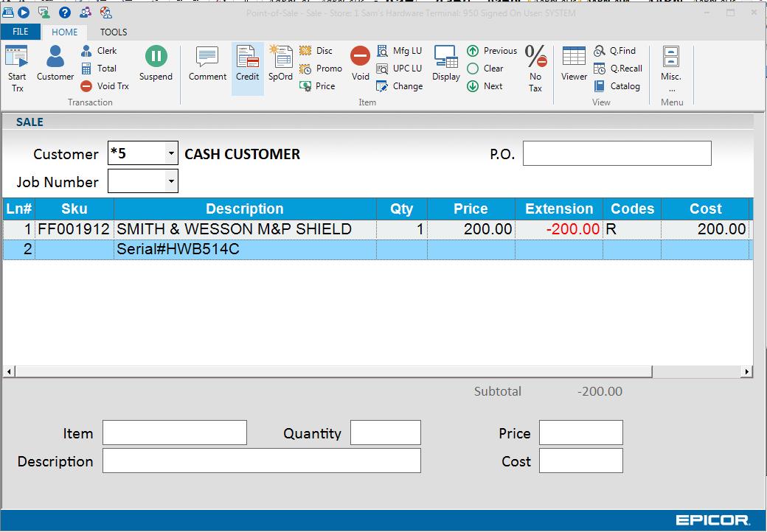
Task: Select the Serial#HWB514C line row
Action: click(x=243, y=250)
